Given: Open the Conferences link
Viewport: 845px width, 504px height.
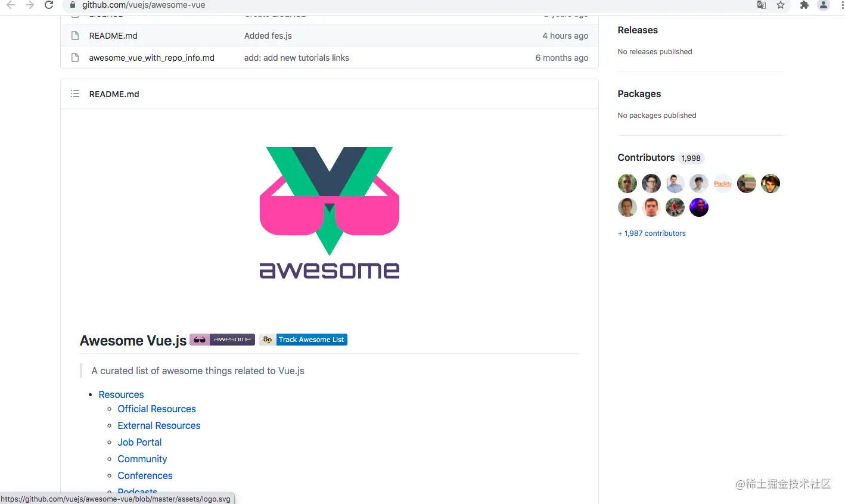Looking at the screenshot, I should pyautogui.click(x=145, y=475).
